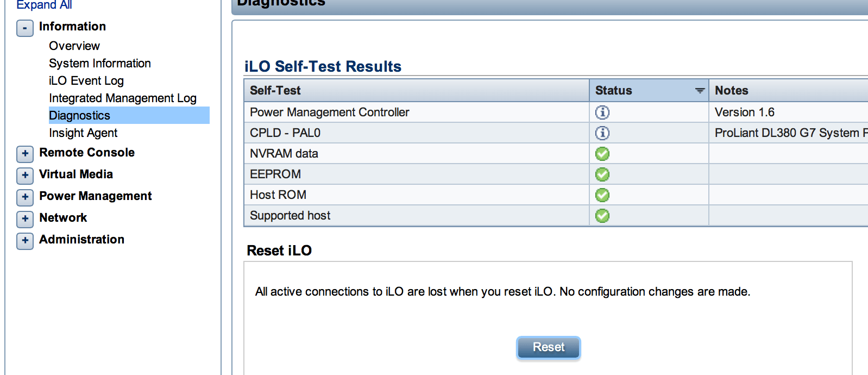Expand the Administration section
This screenshot has width=868, height=375.
click(x=25, y=241)
